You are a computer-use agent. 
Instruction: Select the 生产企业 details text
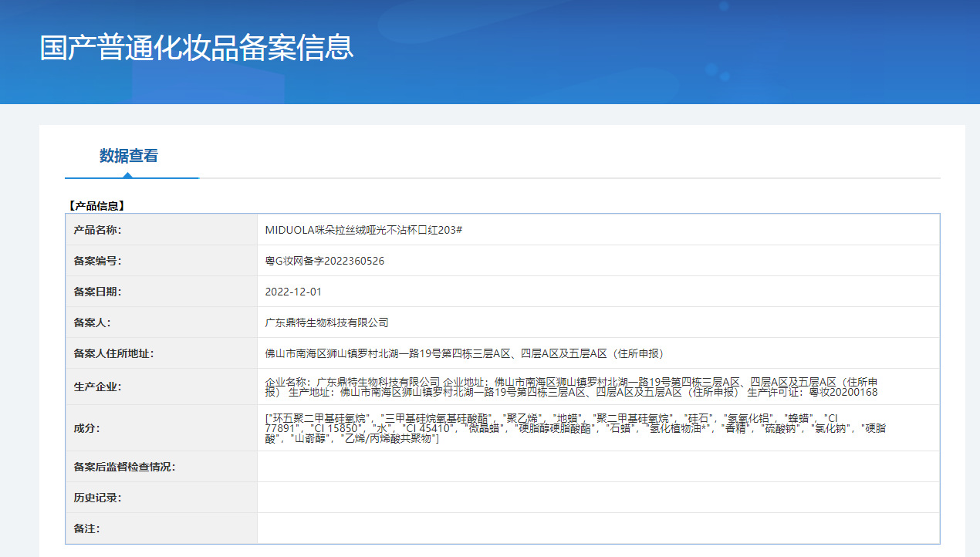(x=571, y=387)
